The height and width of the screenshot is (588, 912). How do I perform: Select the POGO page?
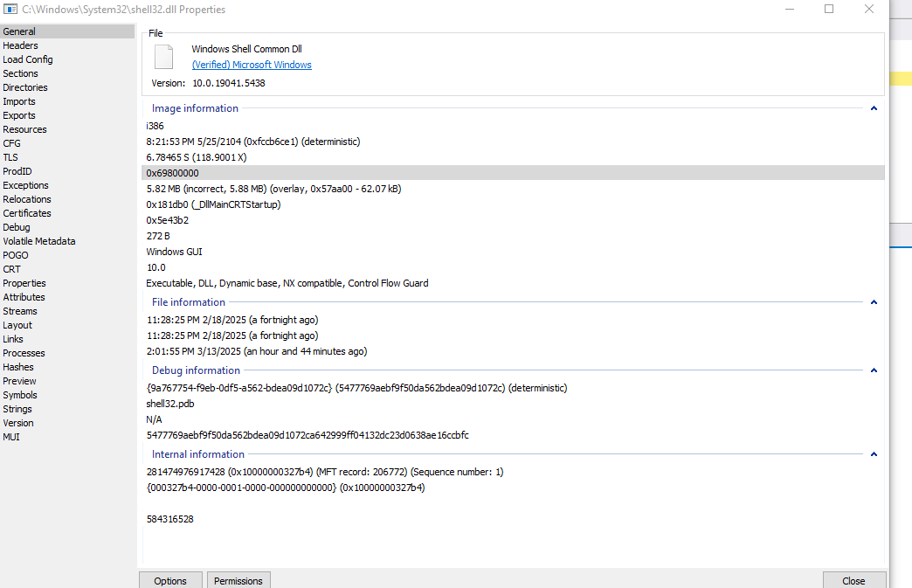pos(67,255)
